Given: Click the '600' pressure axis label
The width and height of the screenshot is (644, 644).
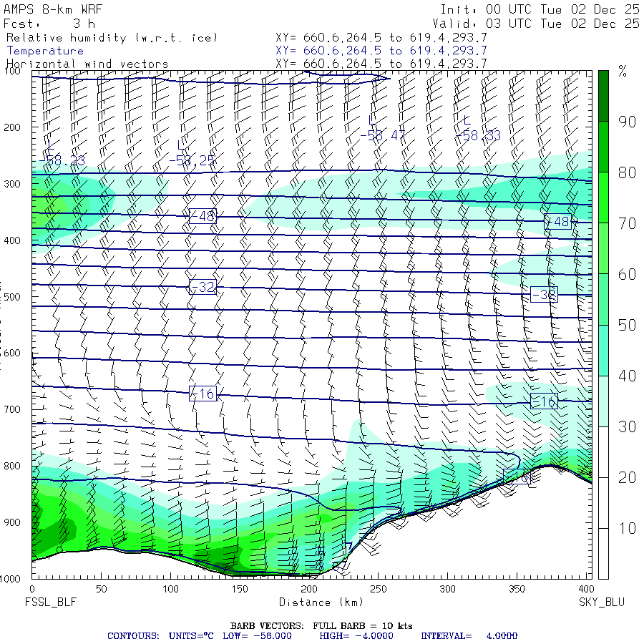Looking at the screenshot, I should 12,353.
